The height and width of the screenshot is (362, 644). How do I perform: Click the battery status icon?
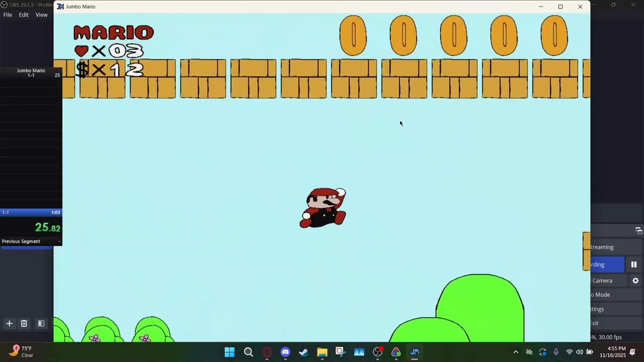point(590,352)
